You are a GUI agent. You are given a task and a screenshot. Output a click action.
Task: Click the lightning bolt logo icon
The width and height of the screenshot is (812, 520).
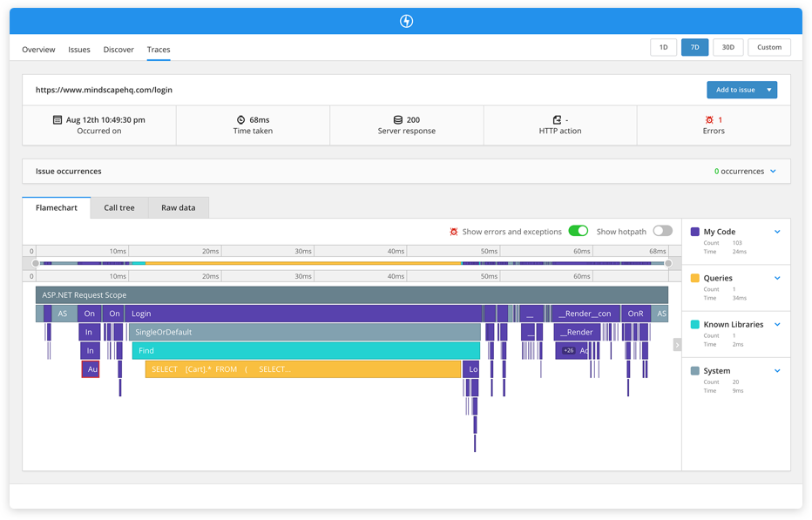pyautogui.click(x=406, y=21)
